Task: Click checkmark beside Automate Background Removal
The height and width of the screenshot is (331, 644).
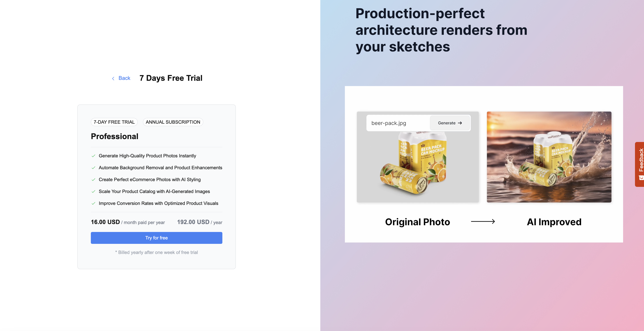Action: pyautogui.click(x=93, y=168)
